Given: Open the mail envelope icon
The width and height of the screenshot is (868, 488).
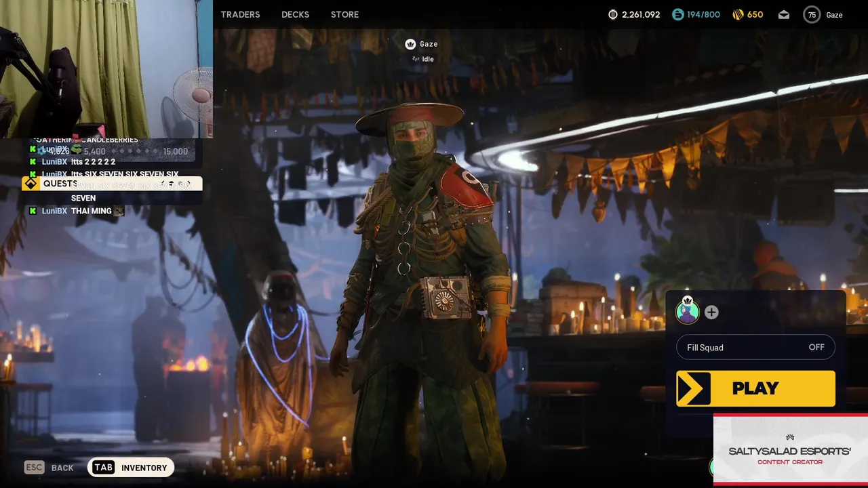Looking at the screenshot, I should 784,14.
